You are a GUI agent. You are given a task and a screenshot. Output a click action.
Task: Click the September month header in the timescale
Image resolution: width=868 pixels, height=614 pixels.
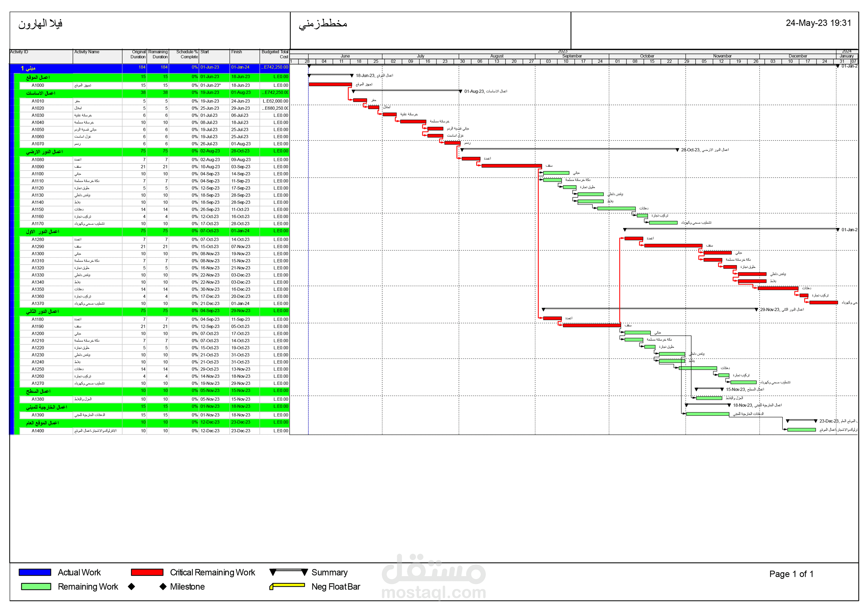[572, 56]
